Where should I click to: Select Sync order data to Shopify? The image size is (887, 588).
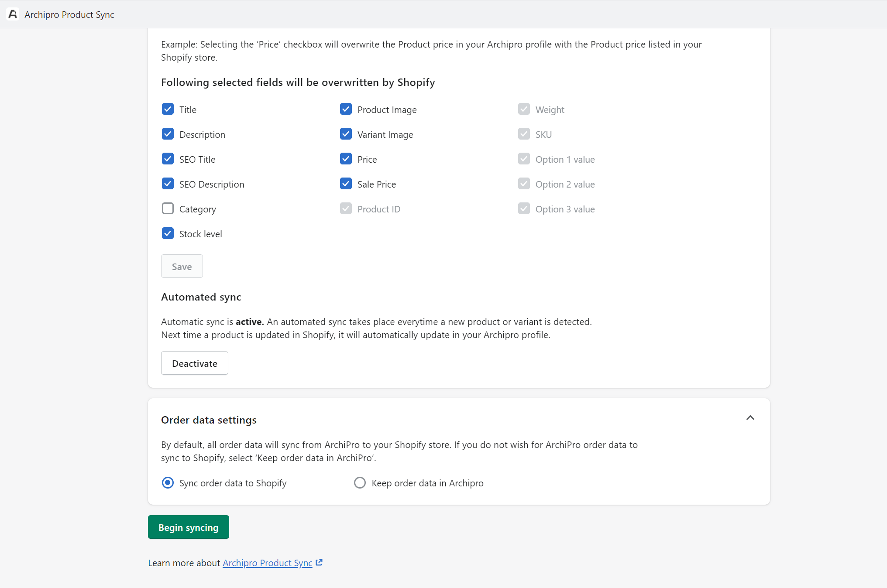(x=168, y=483)
